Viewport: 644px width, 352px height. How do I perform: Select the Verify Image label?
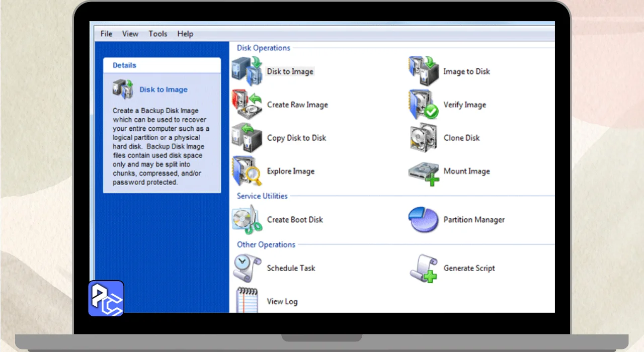pos(464,105)
